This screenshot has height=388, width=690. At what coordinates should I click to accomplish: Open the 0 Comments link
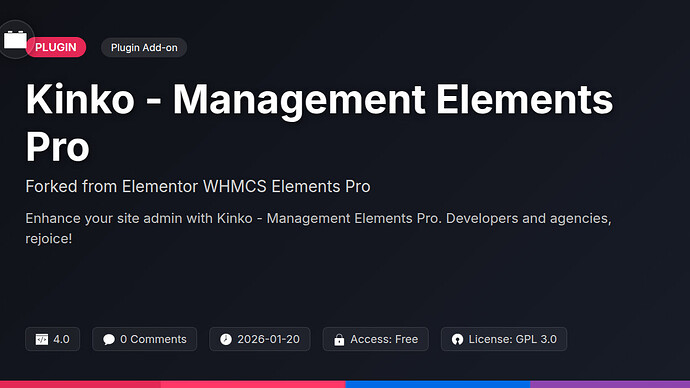[153, 339]
